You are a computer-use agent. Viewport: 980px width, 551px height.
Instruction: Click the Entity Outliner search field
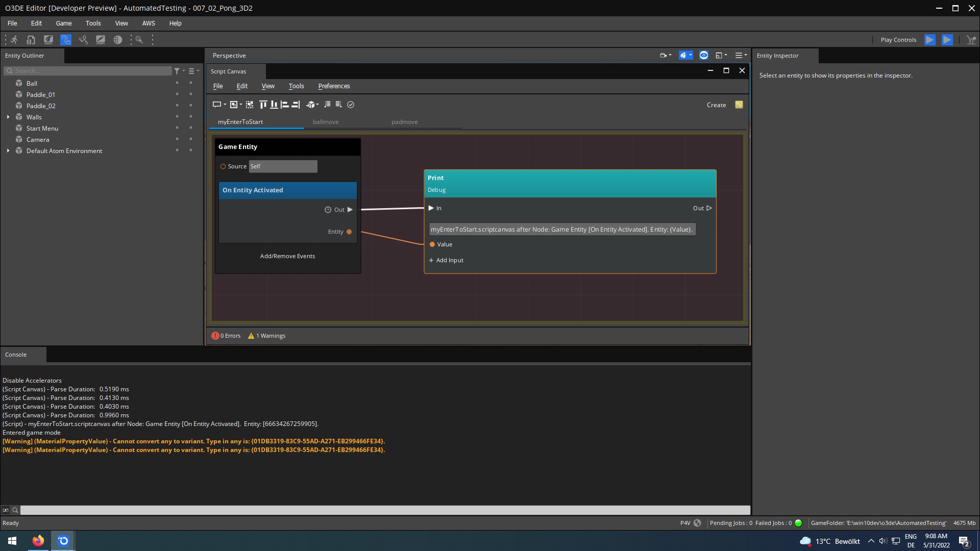tap(87, 70)
